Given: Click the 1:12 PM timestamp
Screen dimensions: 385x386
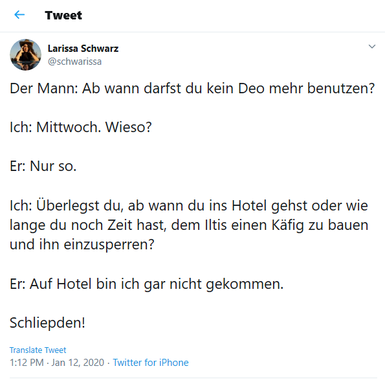Looking at the screenshot, I should (x=27, y=362).
